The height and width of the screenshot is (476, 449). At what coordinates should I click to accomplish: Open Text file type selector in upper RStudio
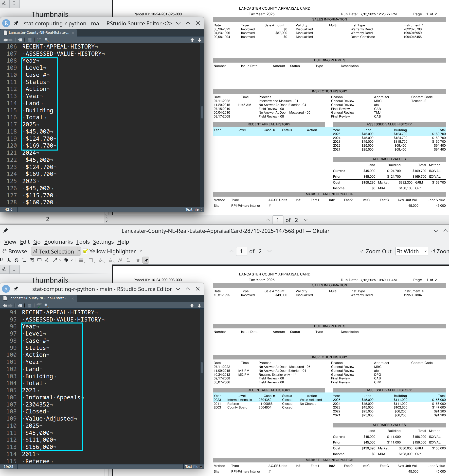[194, 209]
